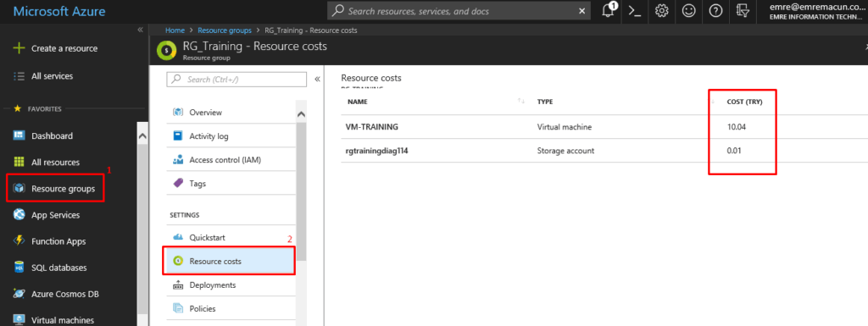This screenshot has height=326, width=868.
Task: Click the TYPE column header
Action: coord(545,102)
